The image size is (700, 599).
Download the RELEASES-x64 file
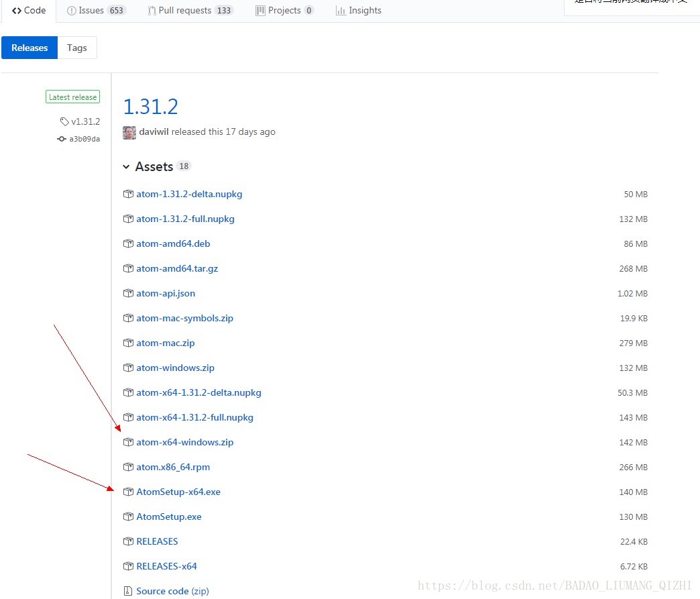(166, 566)
